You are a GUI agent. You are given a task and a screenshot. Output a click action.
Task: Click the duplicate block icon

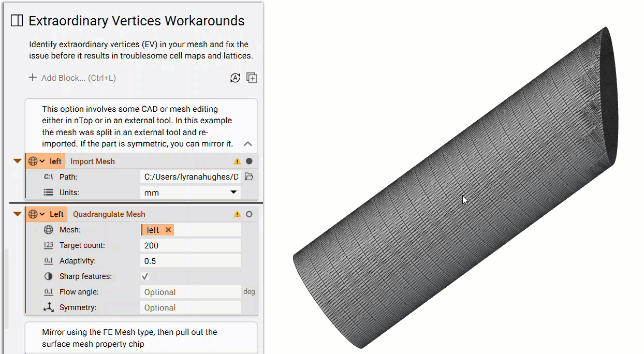(252, 77)
